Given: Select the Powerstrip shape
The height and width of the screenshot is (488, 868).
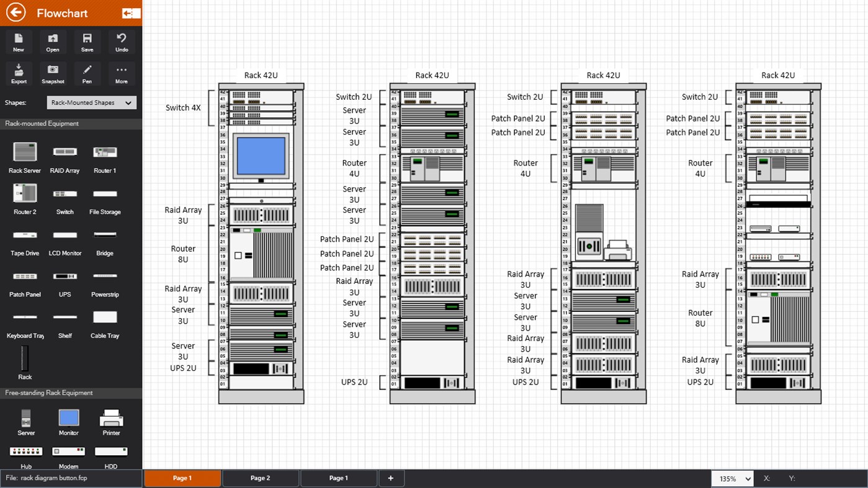Looking at the screenshot, I should click(104, 277).
